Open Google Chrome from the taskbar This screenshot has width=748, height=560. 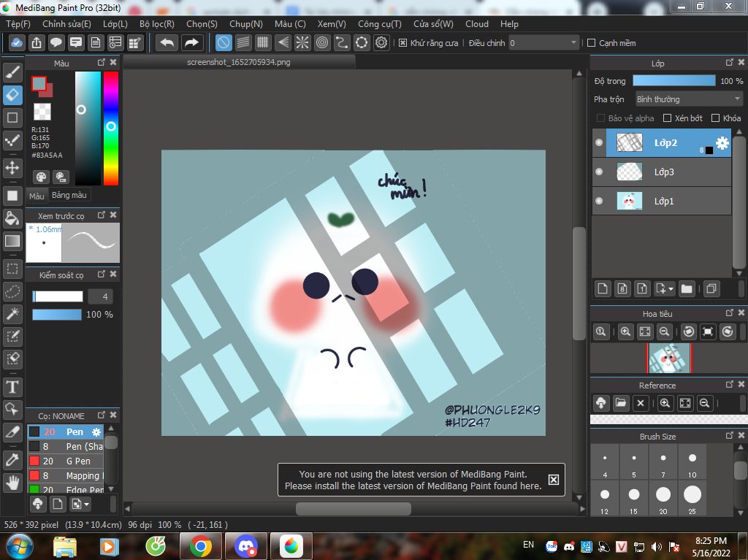coord(200,547)
